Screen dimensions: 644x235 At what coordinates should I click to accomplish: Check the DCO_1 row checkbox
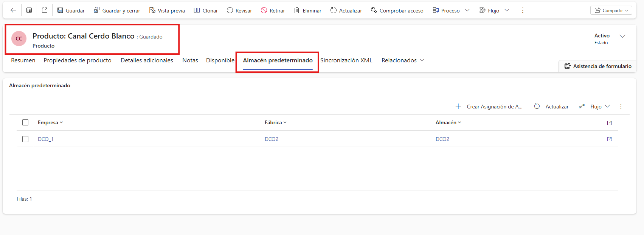point(25,139)
